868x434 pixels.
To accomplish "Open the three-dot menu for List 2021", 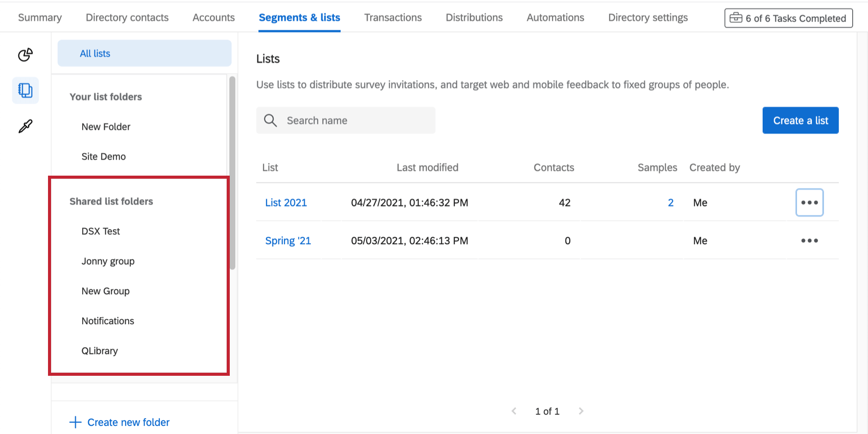I will point(809,203).
